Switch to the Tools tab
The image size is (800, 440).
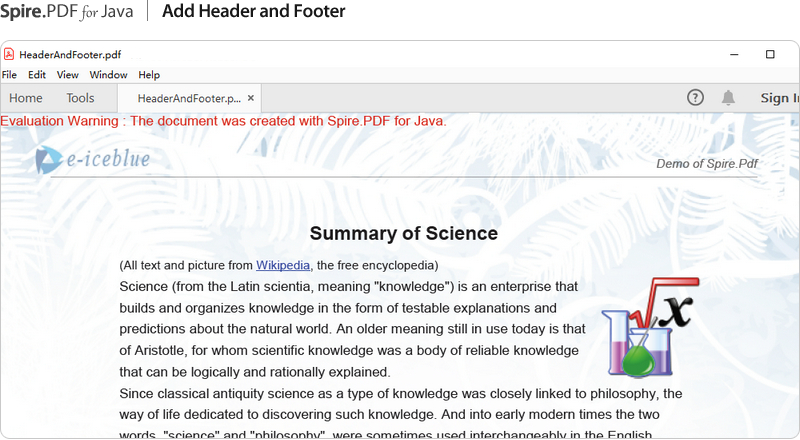(80, 98)
